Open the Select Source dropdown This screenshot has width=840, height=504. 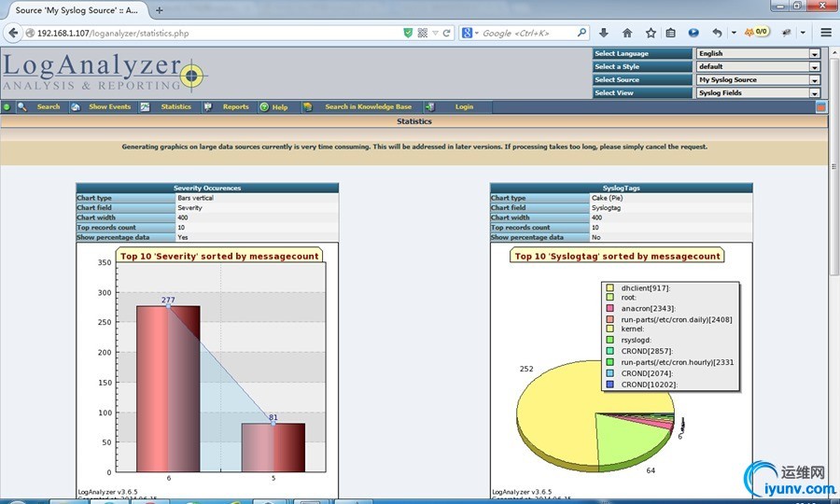(758, 79)
